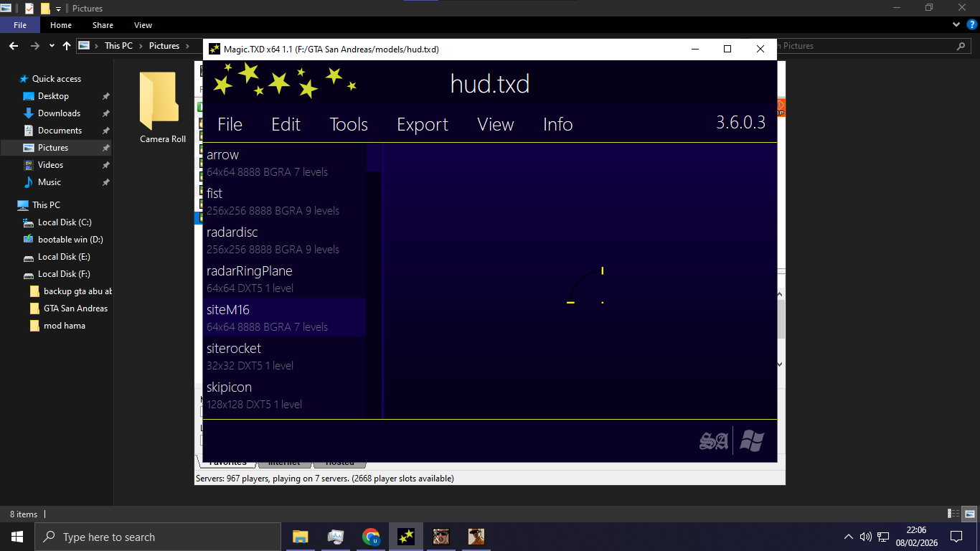Open recent locations dropdown in Explorer

[52, 45]
